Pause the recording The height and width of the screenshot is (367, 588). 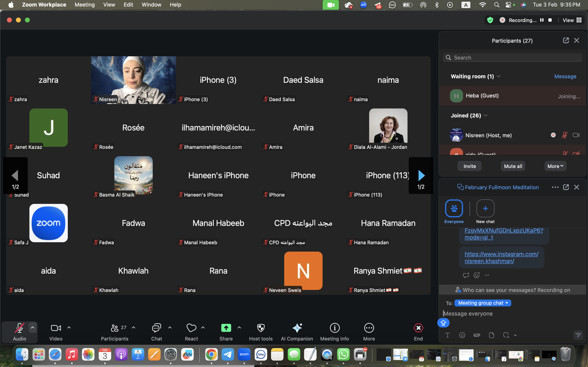point(542,20)
